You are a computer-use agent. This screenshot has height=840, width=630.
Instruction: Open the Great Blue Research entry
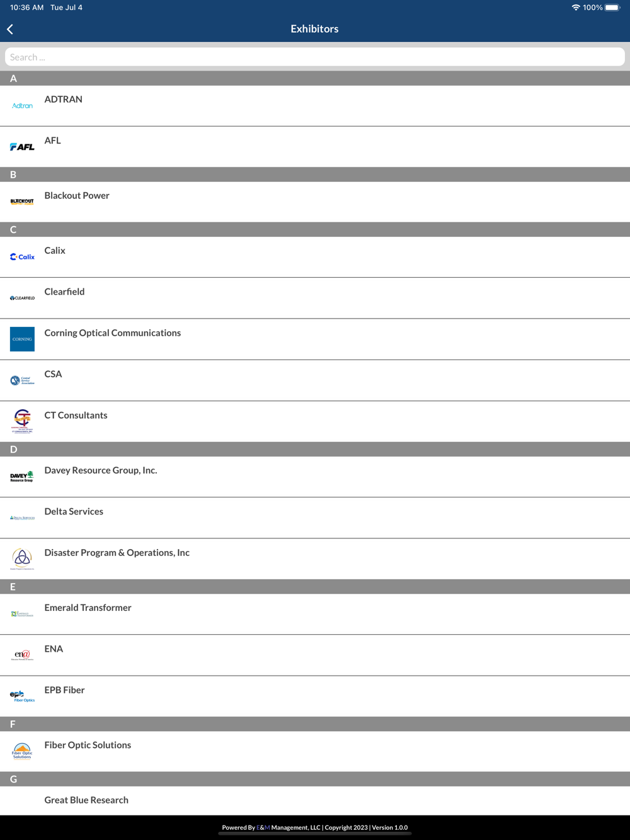[315, 800]
